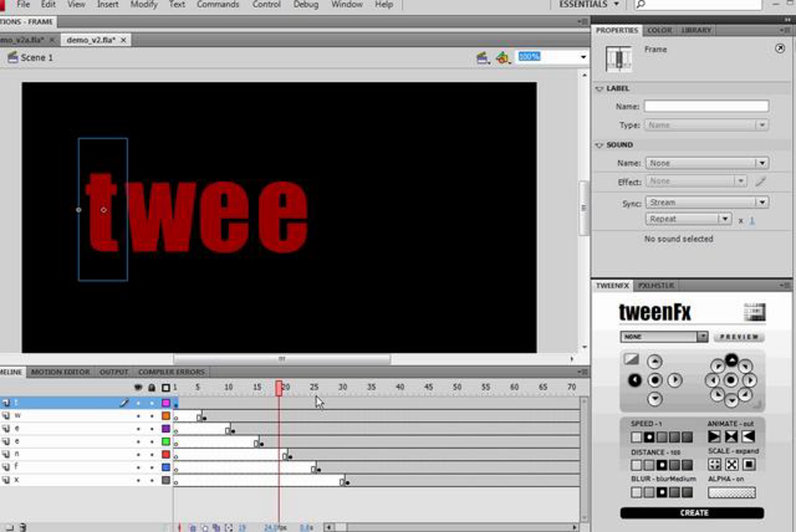Image resolution: width=796 pixels, height=532 pixels.
Task: Click the green outline swatch of layer e
Action: click(166, 442)
